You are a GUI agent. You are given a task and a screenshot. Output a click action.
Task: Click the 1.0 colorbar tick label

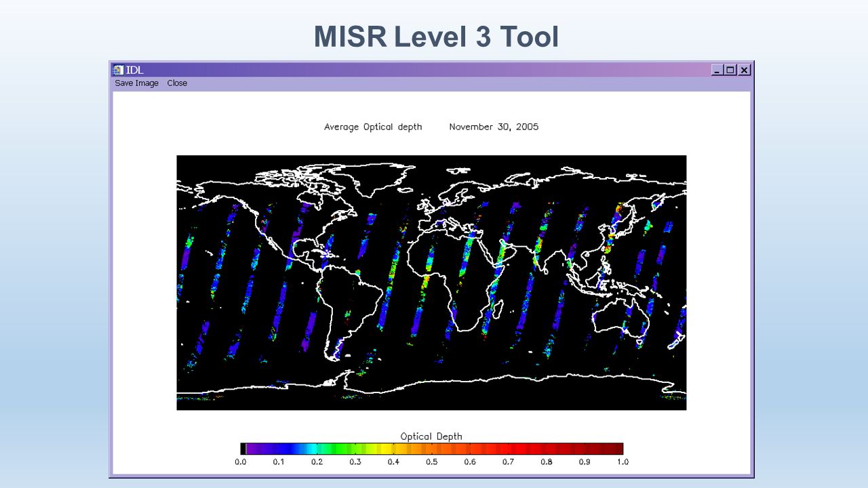click(623, 462)
